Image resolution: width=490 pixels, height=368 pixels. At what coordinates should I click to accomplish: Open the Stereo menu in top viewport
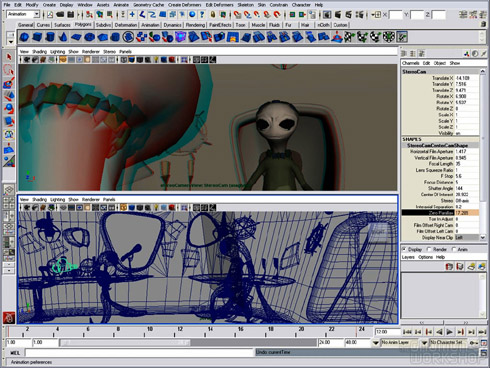point(109,51)
